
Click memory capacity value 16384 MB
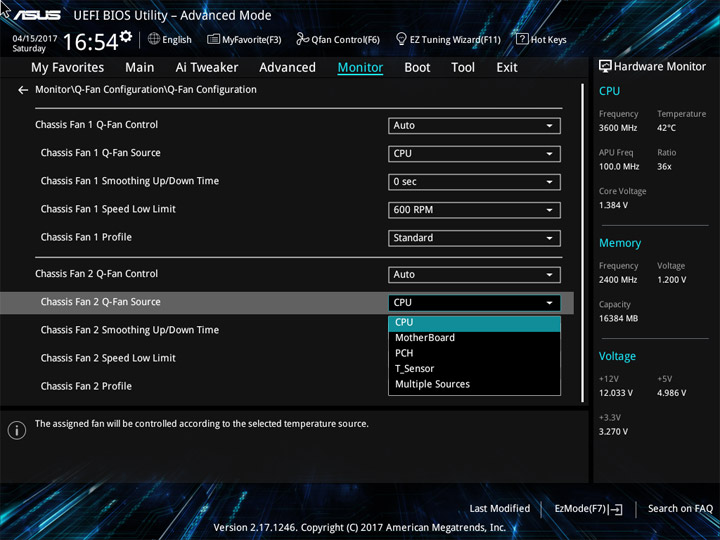click(x=618, y=319)
